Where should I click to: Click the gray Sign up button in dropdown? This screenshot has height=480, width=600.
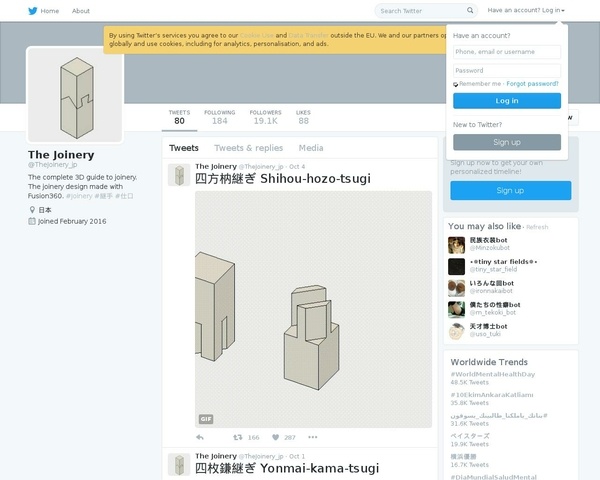(x=507, y=142)
